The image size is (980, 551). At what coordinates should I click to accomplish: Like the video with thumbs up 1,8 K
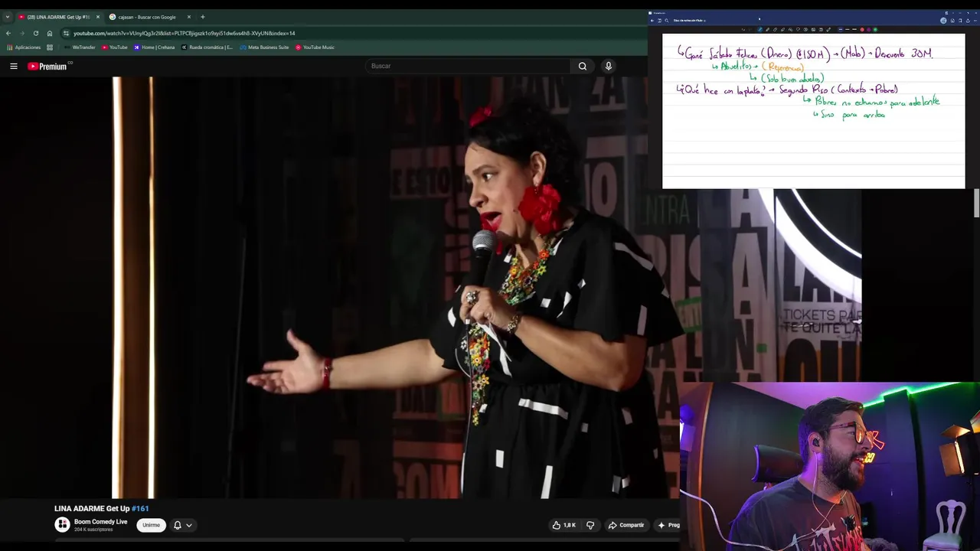[x=564, y=525]
